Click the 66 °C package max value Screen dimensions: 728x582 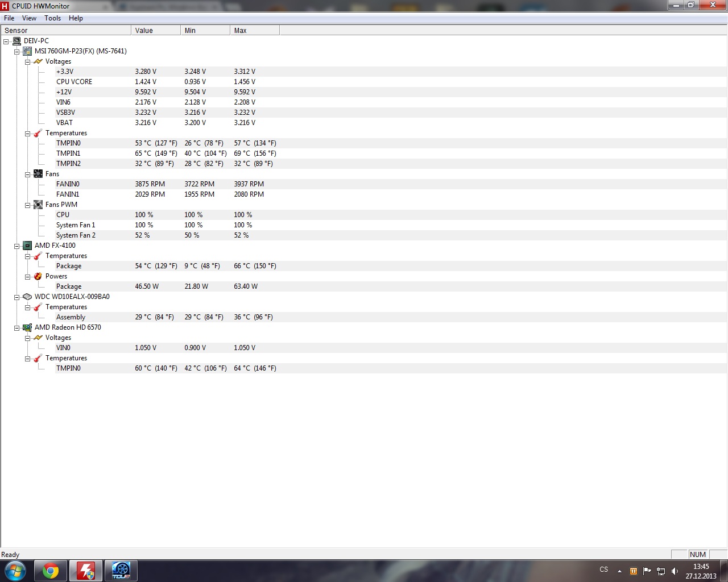click(x=255, y=266)
